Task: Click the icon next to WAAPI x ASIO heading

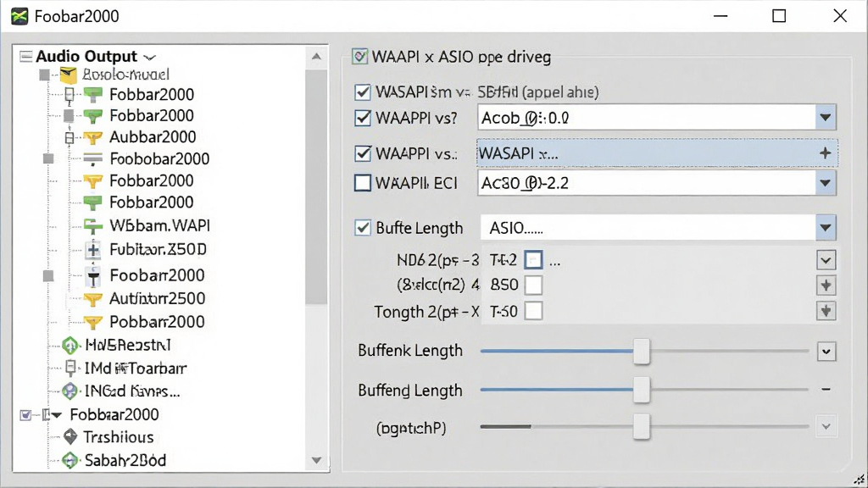Action: (359, 57)
